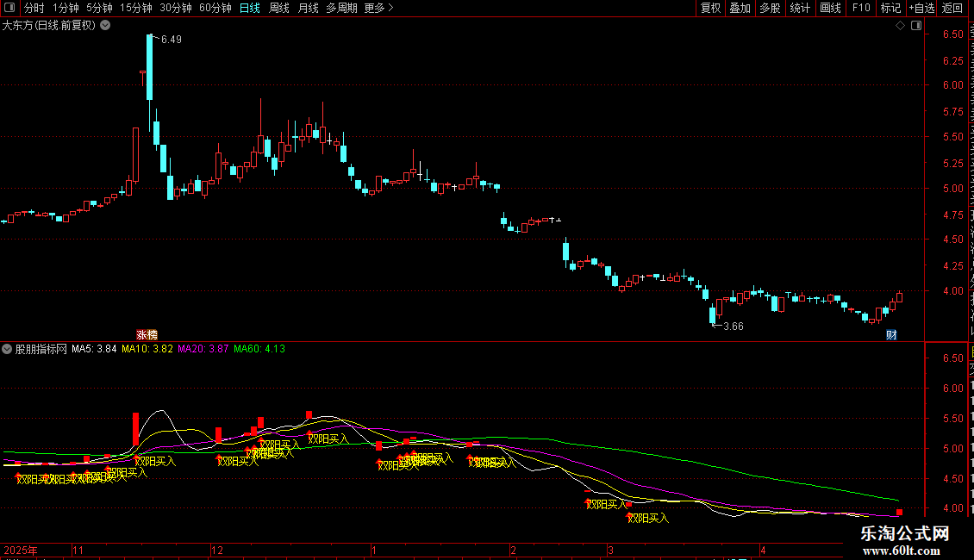Click the diamond icon in main chart

(900, 26)
